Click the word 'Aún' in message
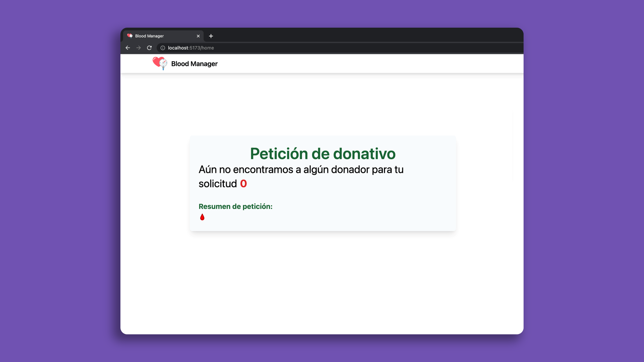This screenshot has height=362, width=644. [207, 170]
